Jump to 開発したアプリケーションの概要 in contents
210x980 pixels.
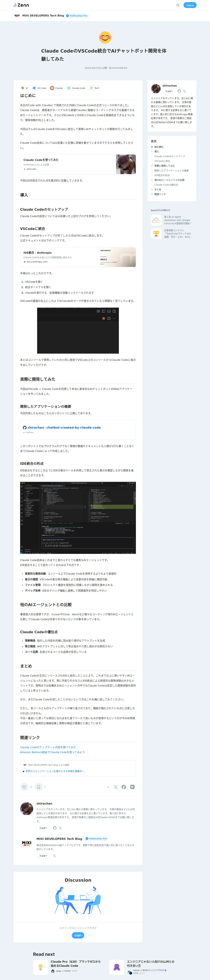tap(172, 170)
